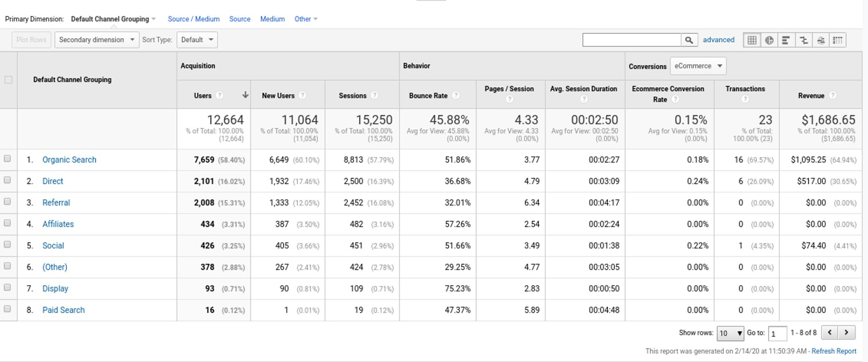Click the New Users help icon
The height and width of the screenshot is (362, 868).
(x=302, y=95)
